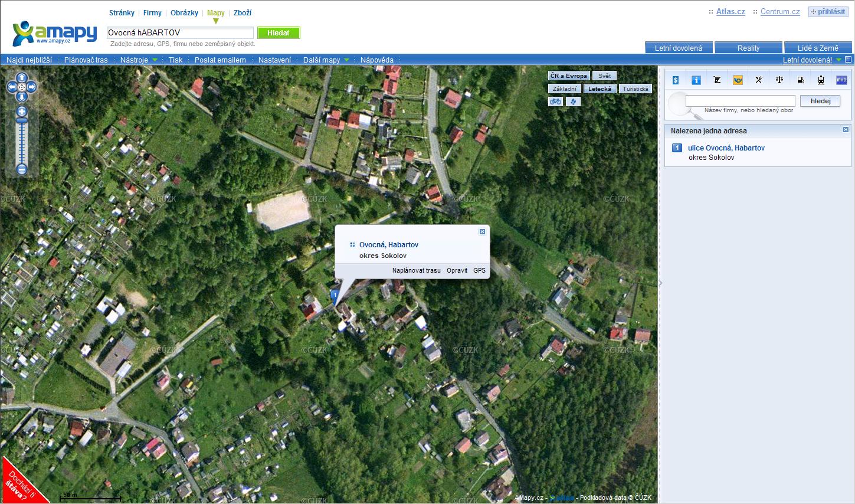The width and height of the screenshot is (855, 504).
Task: Click the green Hledat button
Action: [279, 33]
